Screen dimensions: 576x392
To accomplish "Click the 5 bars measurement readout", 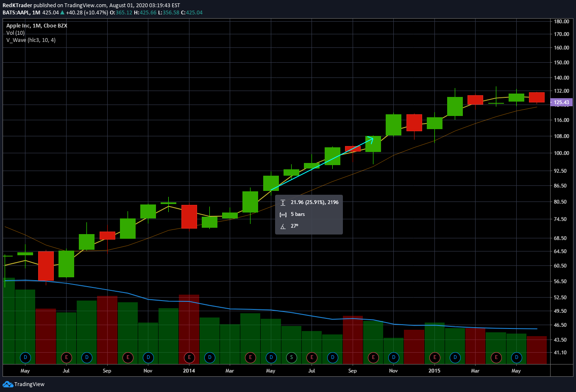I will tap(298, 214).
